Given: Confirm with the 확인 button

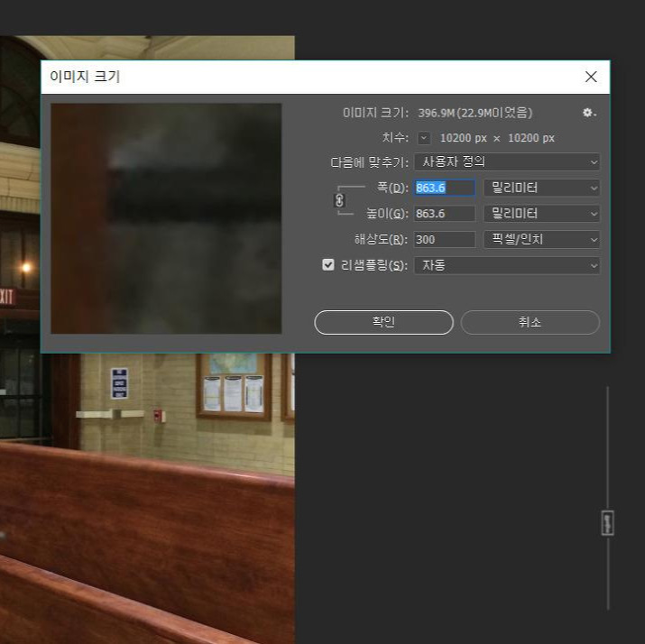Looking at the screenshot, I should click(x=383, y=322).
